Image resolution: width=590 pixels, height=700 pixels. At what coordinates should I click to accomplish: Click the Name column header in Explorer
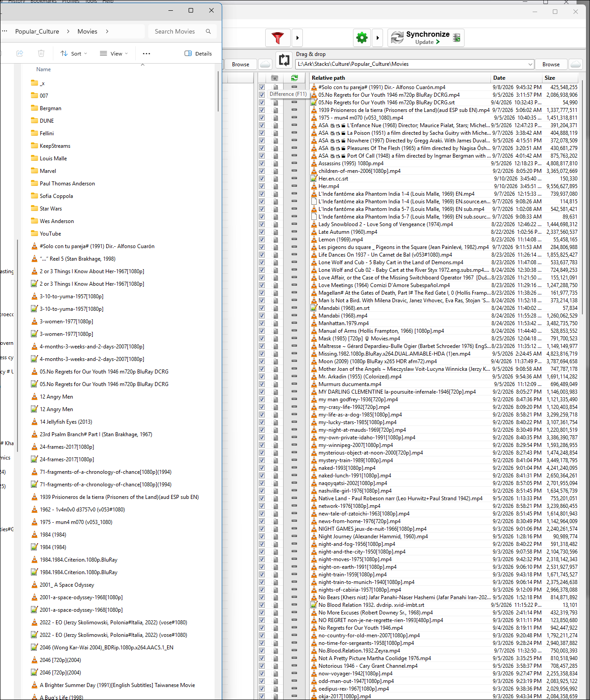[x=43, y=69]
